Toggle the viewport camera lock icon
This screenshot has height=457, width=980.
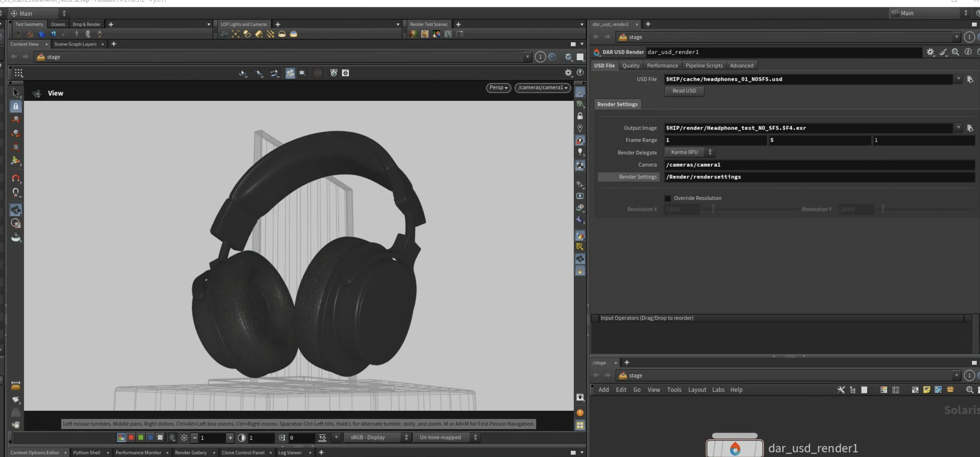16,107
